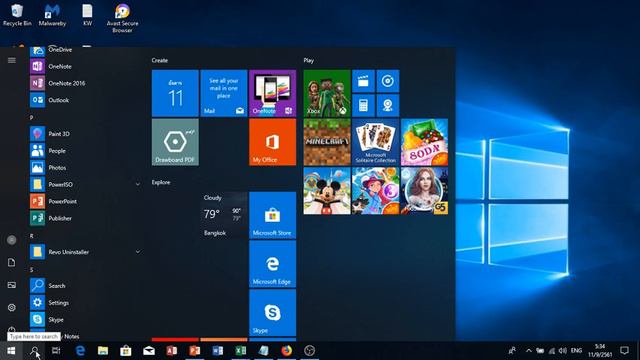Screen dimensions: 640x360
Task: Expand the PowerISO folder
Action: 138,184
